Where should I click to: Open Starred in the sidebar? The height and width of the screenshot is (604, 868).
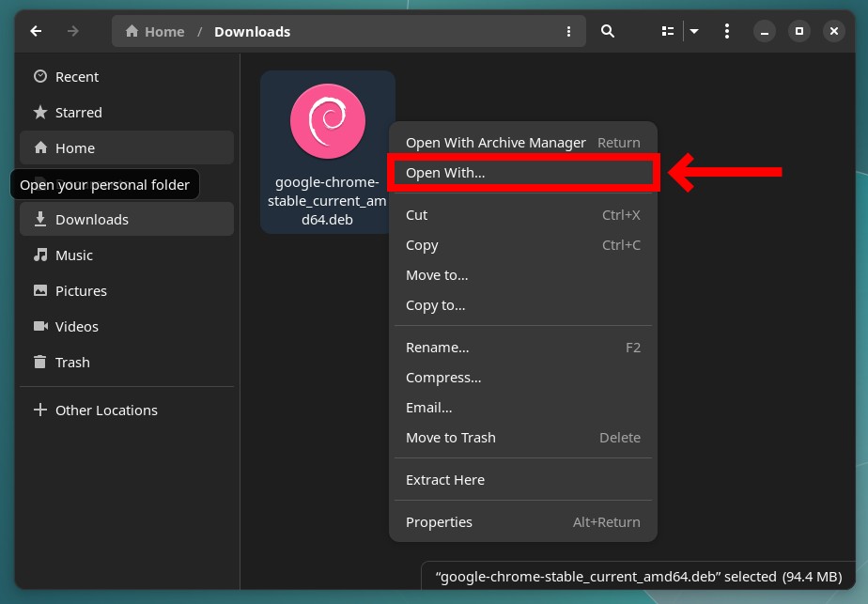tap(127, 113)
